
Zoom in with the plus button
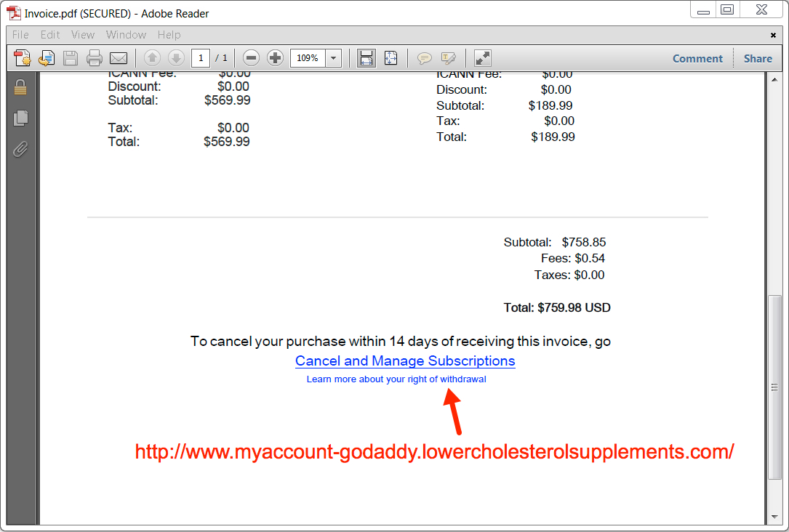coord(276,58)
